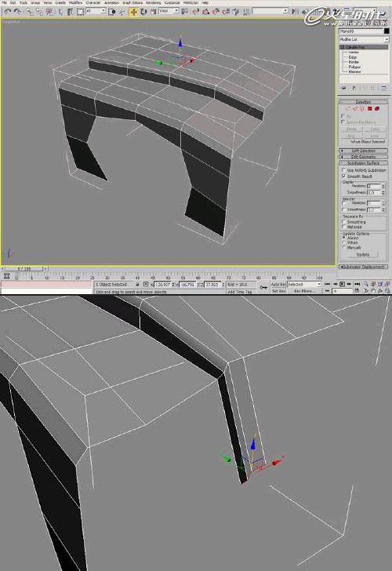Open the Rendering menu
This screenshot has width=392, height=571.
pos(153,2)
